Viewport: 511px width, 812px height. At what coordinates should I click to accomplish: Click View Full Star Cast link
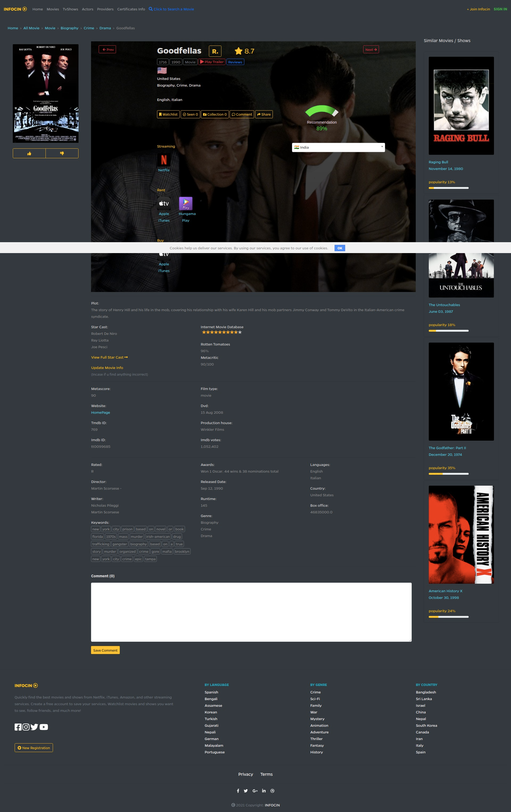(109, 358)
